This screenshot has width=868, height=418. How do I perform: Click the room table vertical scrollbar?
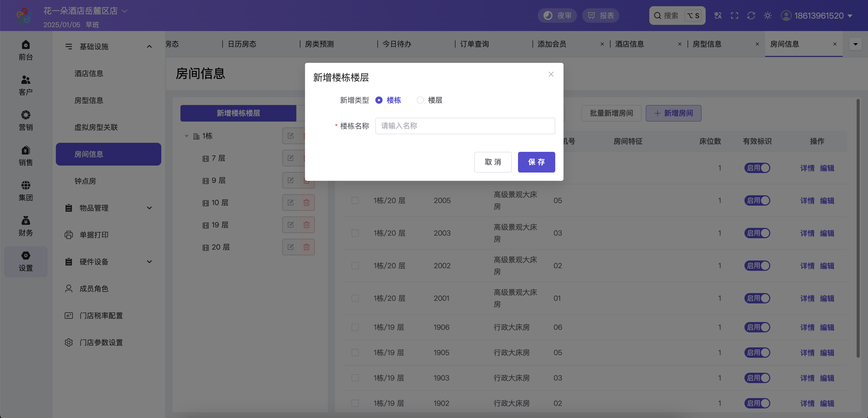pos(858,228)
